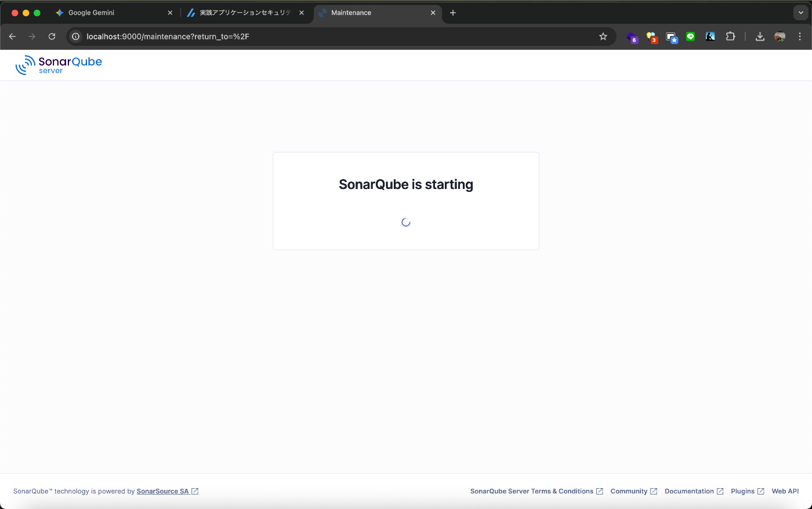Image resolution: width=812 pixels, height=509 pixels.
Task: Click the K extension icon
Action: (x=710, y=37)
